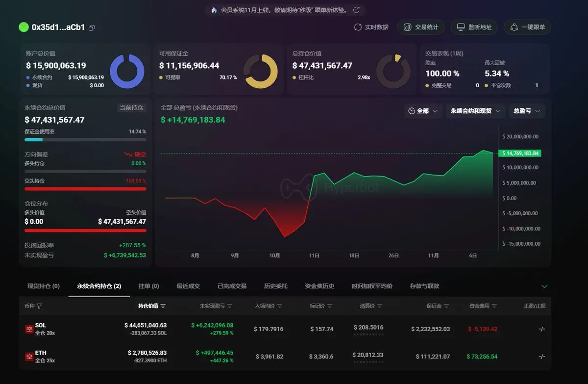Click the SOL short 空 badge
The width and height of the screenshot is (588, 384).
(29, 329)
